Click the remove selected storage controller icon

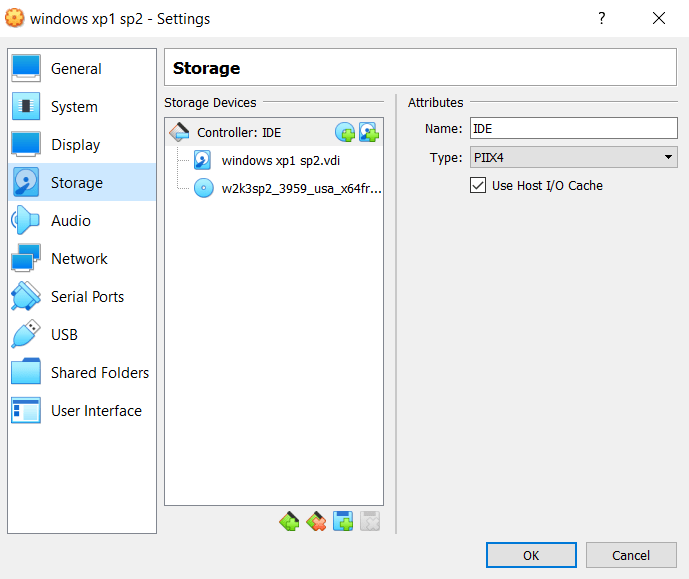[x=316, y=521]
